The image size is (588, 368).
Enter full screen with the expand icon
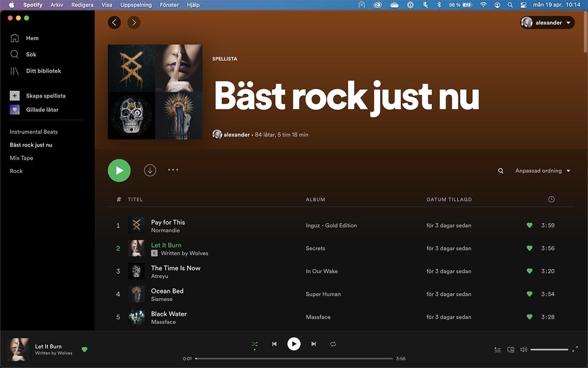click(575, 349)
